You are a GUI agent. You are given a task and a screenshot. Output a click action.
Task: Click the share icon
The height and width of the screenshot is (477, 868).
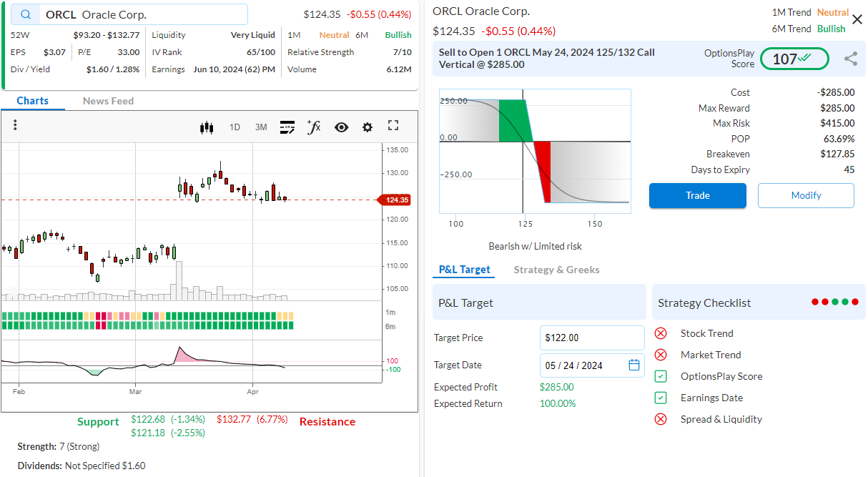tap(850, 59)
